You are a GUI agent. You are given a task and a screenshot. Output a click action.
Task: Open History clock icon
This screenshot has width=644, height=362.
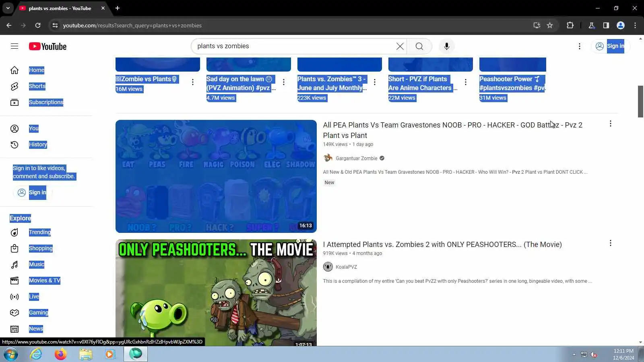point(14,144)
